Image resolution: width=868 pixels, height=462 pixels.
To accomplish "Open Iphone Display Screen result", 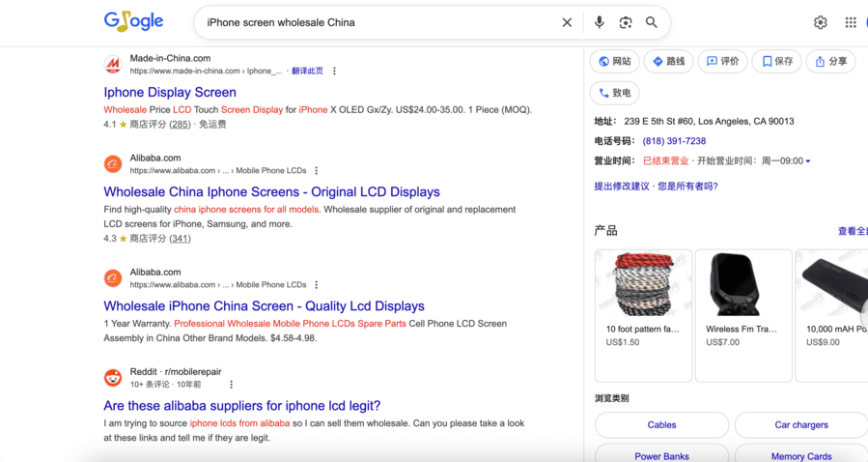I will click(170, 92).
